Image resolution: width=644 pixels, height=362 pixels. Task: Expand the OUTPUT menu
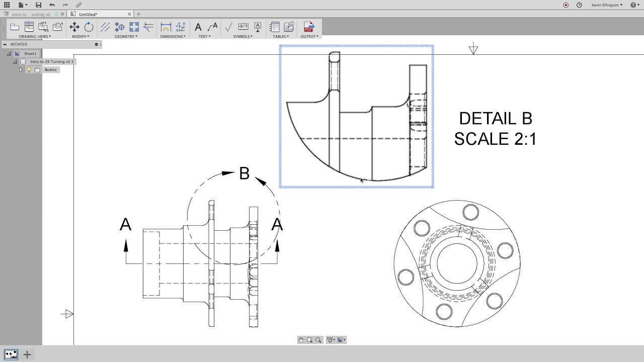[309, 36]
